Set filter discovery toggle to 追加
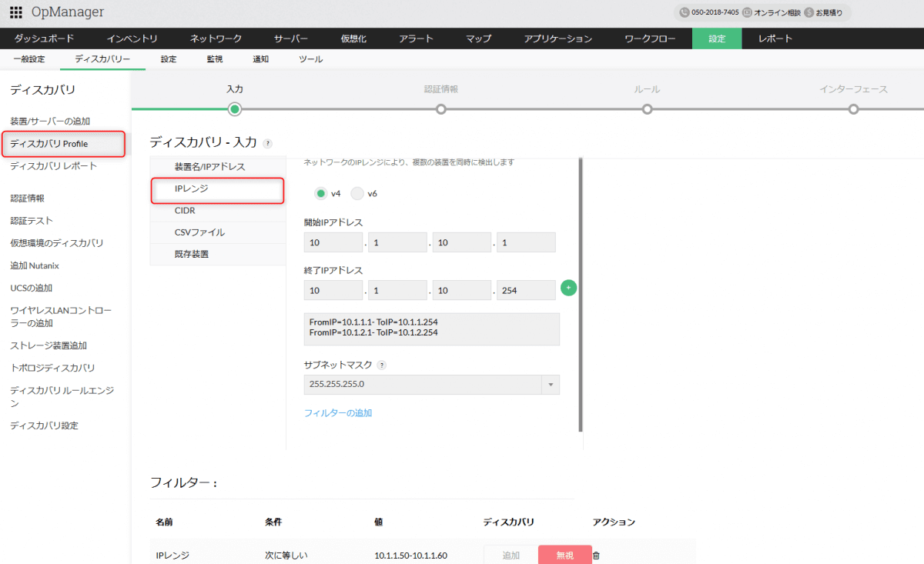Image resolution: width=924 pixels, height=564 pixels. click(511, 555)
